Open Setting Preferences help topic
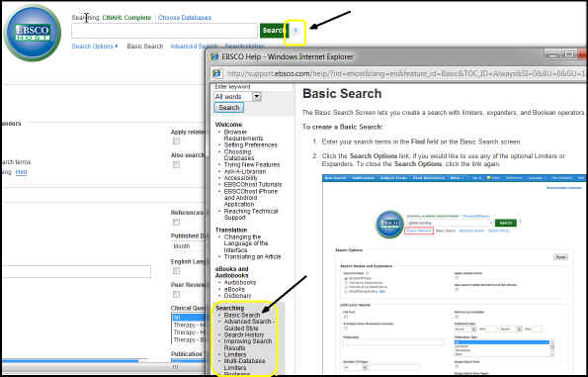 250,144
